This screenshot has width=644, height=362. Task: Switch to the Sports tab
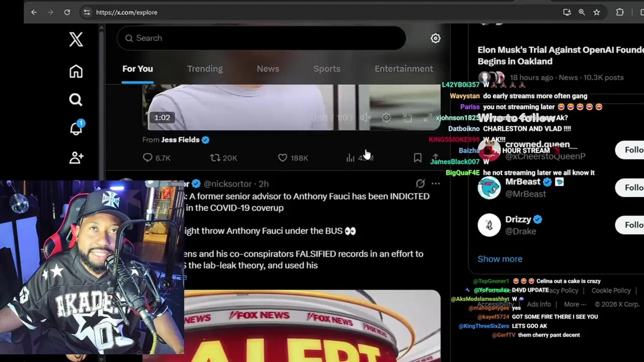pyautogui.click(x=327, y=69)
